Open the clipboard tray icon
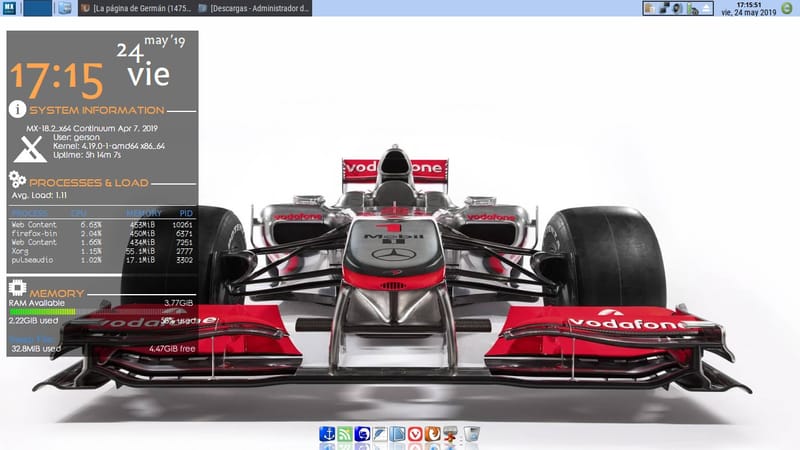 pos(649,8)
